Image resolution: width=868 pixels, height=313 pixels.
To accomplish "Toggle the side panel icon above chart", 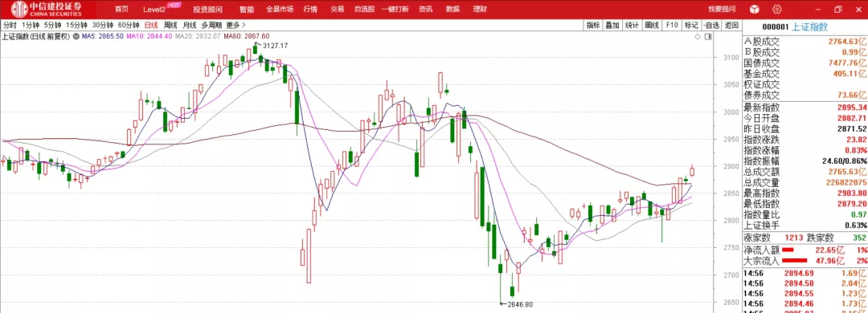I will [707, 36].
